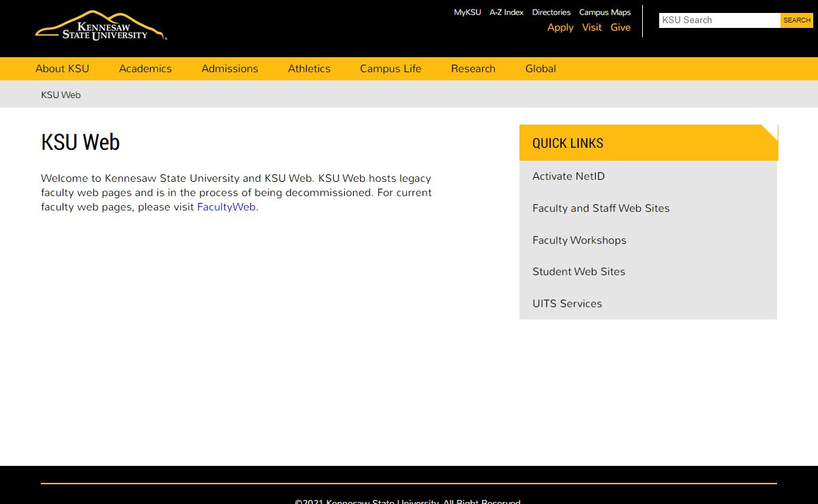The height and width of the screenshot is (504, 818).
Task: Click the Kennesaw State University logo
Action: (101, 26)
